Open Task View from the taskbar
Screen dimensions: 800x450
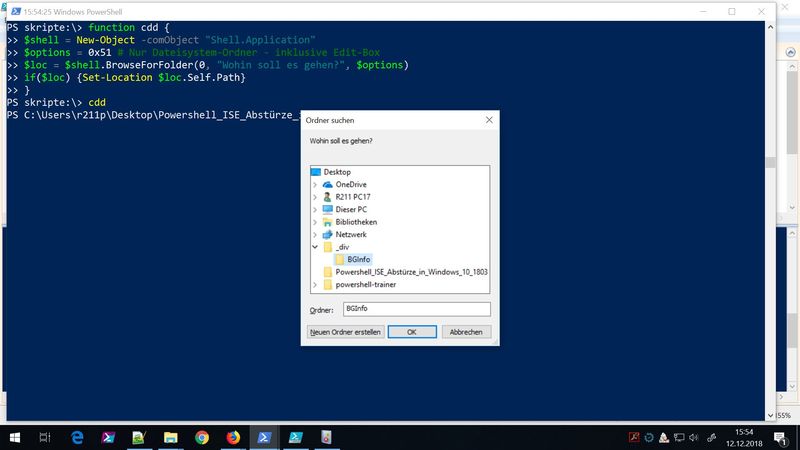pyautogui.click(x=45, y=437)
